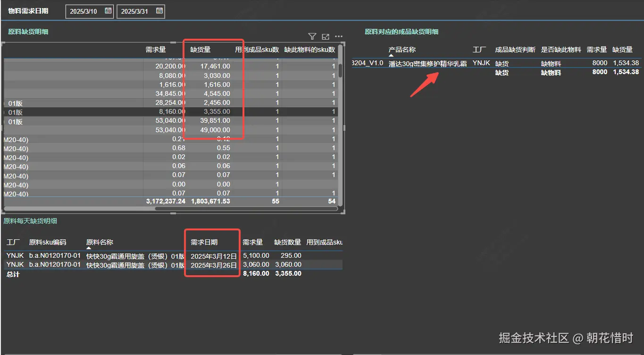
Task: Toggle the sort arrow under 产品名称 header
Action: [391, 55]
